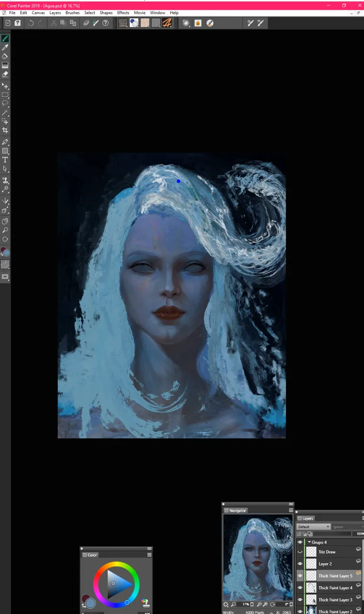Select the Eraser tool

[5, 74]
